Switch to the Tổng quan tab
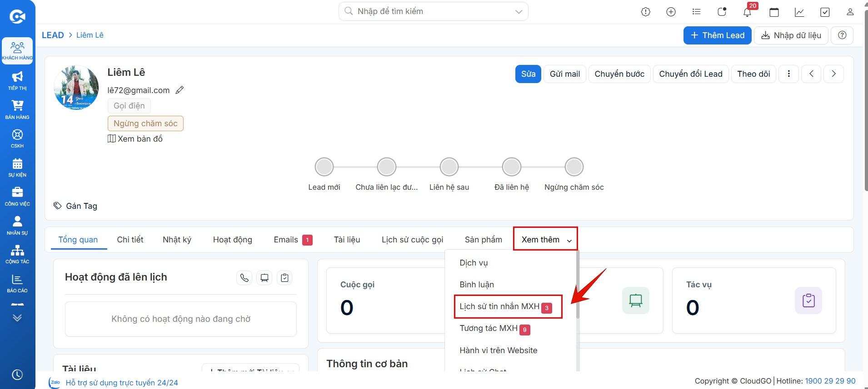The image size is (868, 389). (78, 240)
